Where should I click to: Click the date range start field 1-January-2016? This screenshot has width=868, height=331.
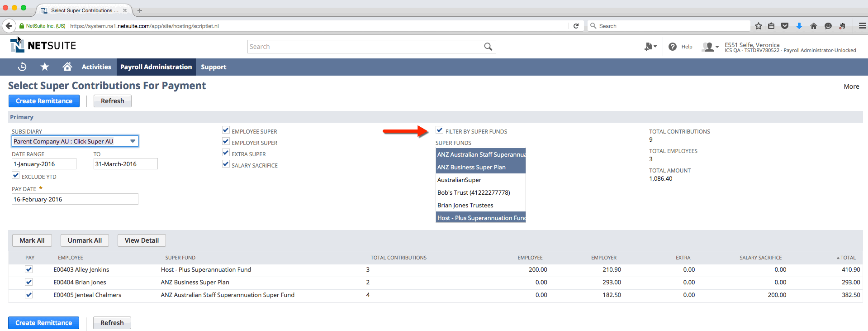[44, 164]
